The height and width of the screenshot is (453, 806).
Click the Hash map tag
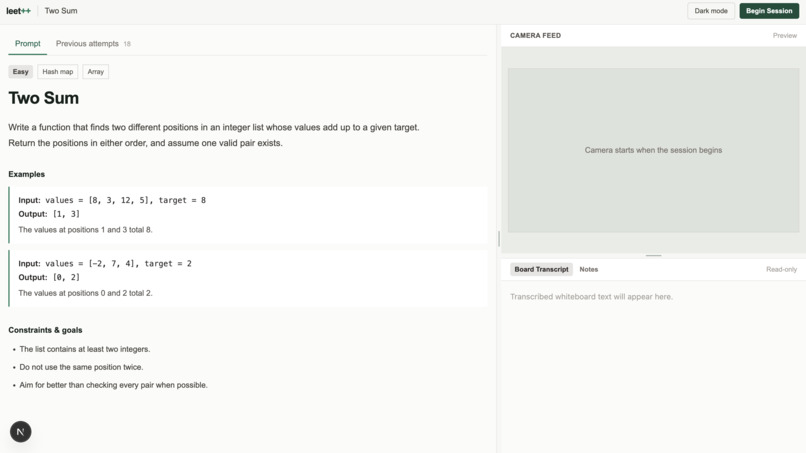(58, 71)
